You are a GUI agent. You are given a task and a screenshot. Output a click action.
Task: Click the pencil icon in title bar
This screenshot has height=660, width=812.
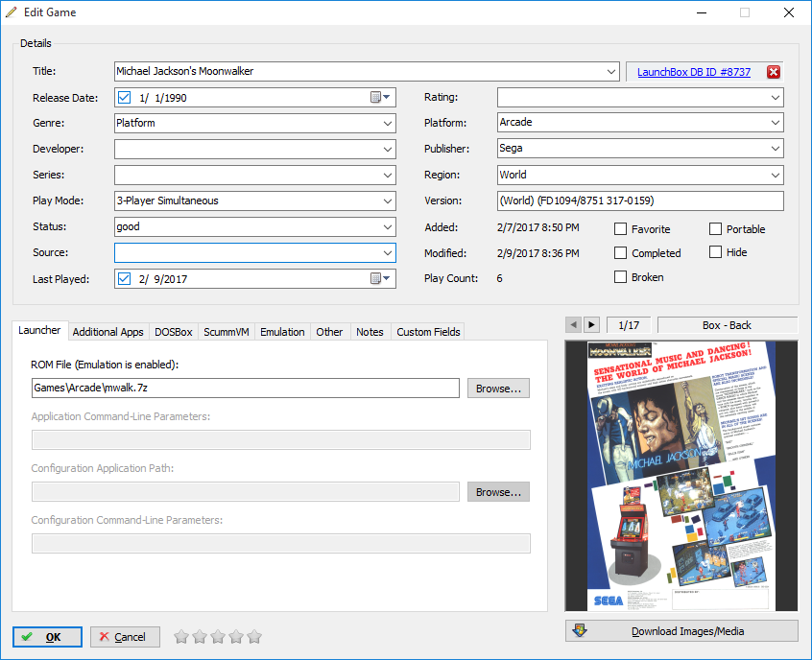pos(12,12)
